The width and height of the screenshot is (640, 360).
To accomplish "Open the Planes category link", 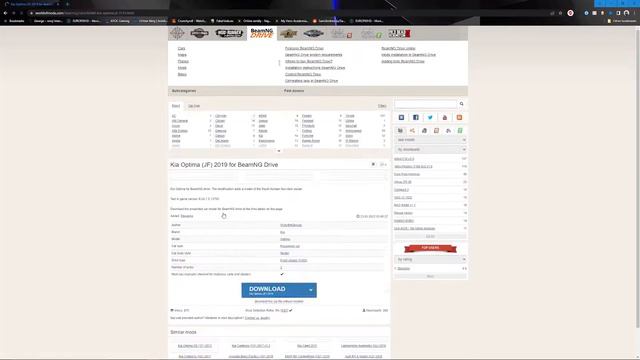I will [x=183, y=61].
